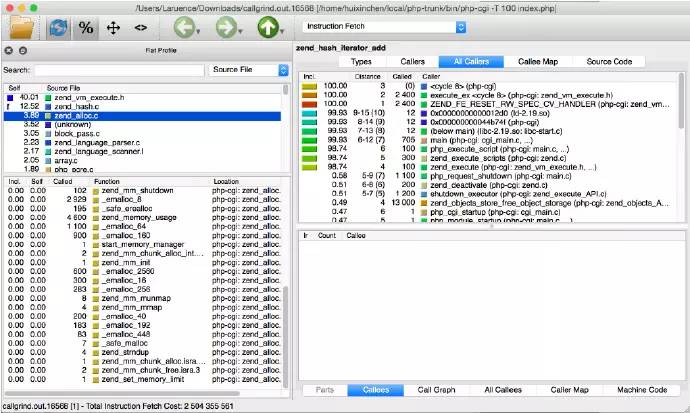Click the green Up arrow icon
The height and width of the screenshot is (413, 690).
tap(267, 27)
